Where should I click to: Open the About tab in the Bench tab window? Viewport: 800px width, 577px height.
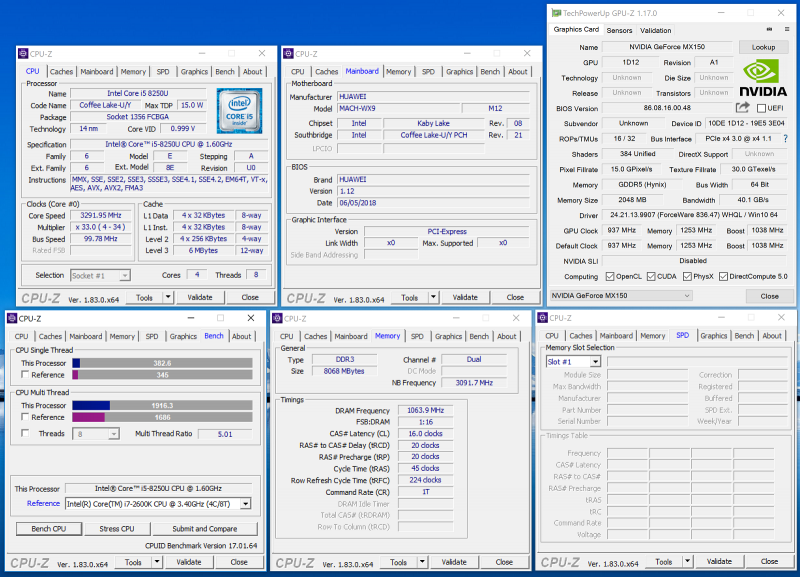click(x=241, y=336)
